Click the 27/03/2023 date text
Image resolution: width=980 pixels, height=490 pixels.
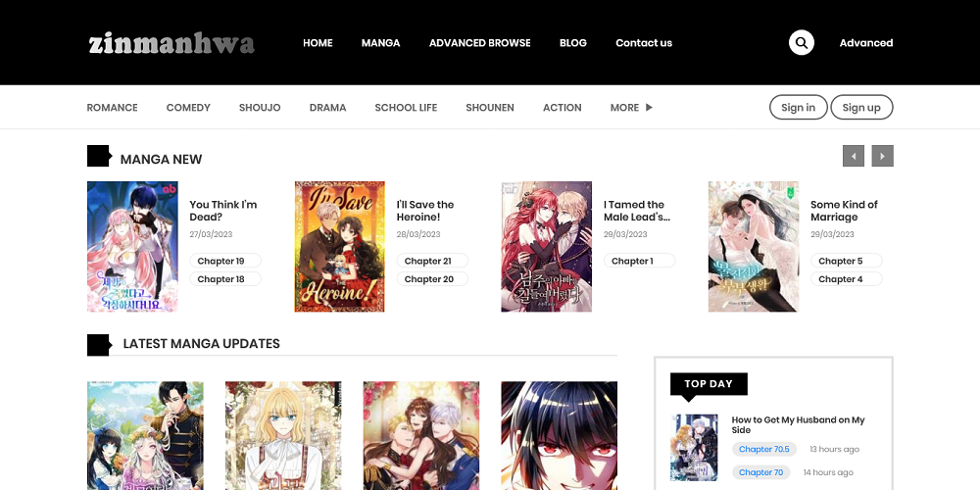tap(212, 234)
